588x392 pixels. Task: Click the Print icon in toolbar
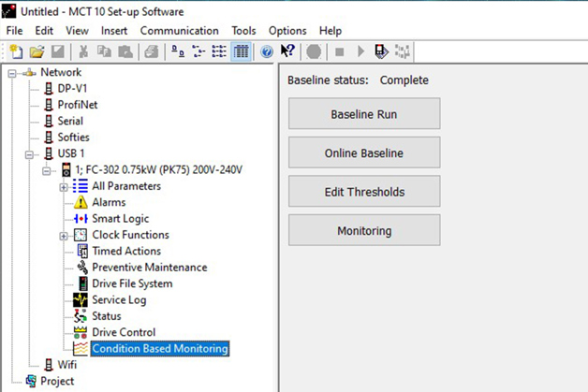[x=151, y=51]
